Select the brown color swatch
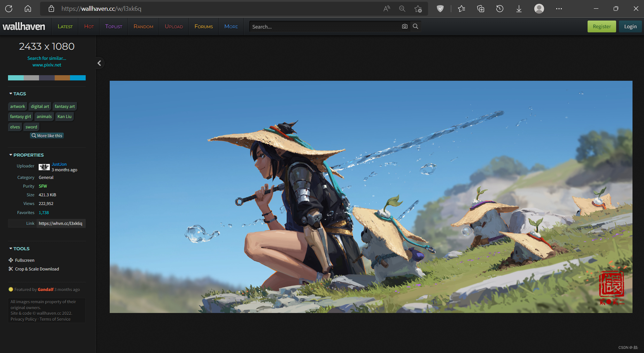Image resolution: width=644 pixels, height=353 pixels. (62, 78)
